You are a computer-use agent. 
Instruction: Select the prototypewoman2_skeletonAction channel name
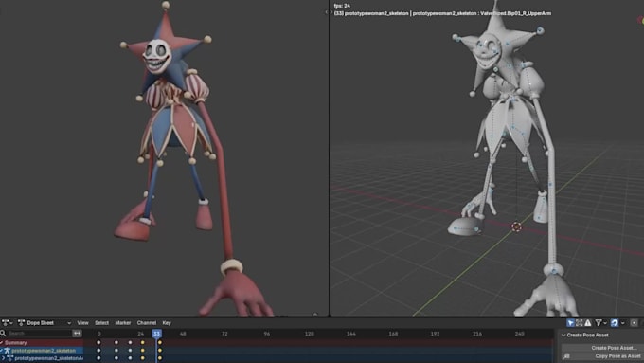pos(48,358)
